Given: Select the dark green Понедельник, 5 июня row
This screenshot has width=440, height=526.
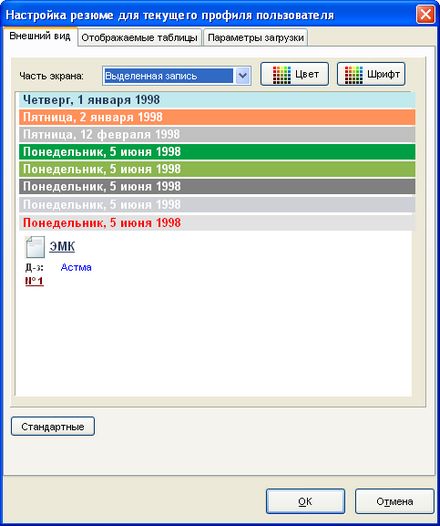Looking at the screenshot, I should coord(217,152).
